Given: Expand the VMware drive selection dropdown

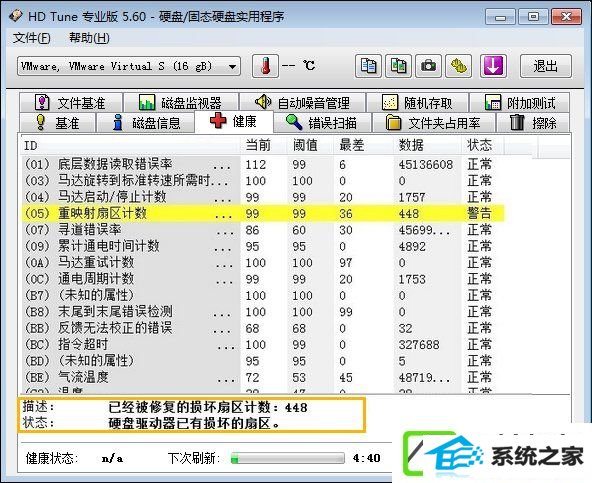Looking at the screenshot, I should [x=129, y=66].
